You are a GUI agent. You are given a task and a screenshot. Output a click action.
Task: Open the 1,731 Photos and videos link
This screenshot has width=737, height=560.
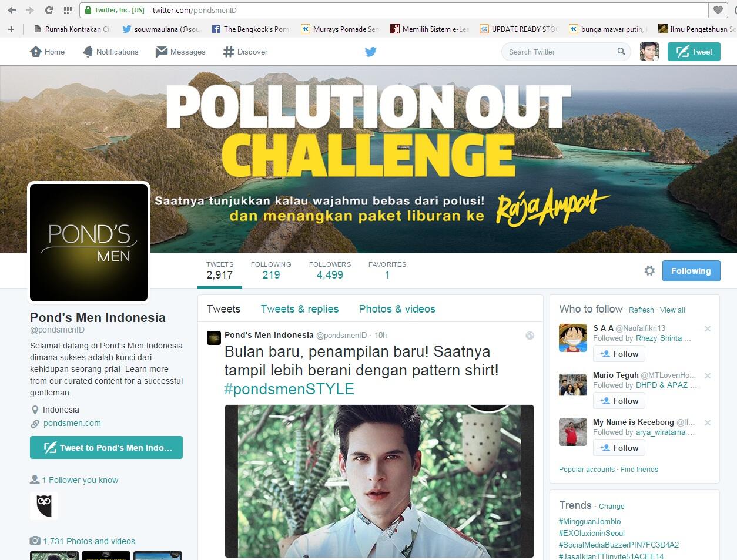[x=89, y=541]
